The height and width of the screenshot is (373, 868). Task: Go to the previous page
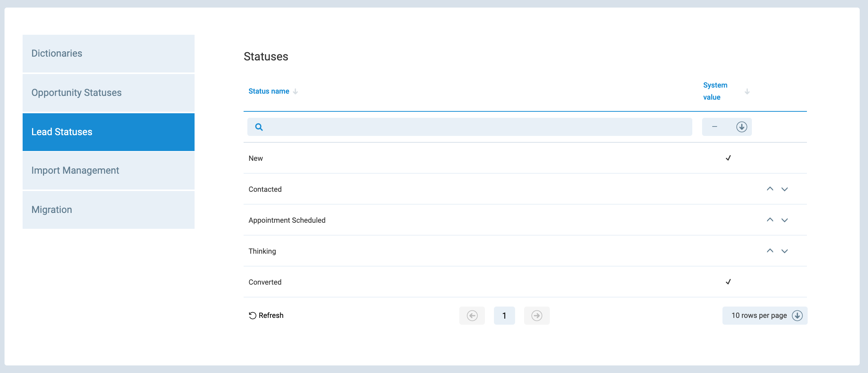pos(472,316)
